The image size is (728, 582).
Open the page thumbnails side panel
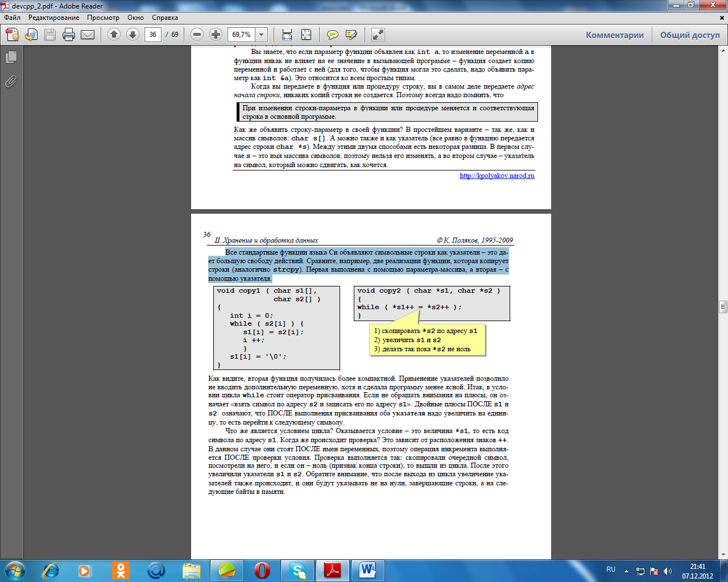[x=11, y=57]
